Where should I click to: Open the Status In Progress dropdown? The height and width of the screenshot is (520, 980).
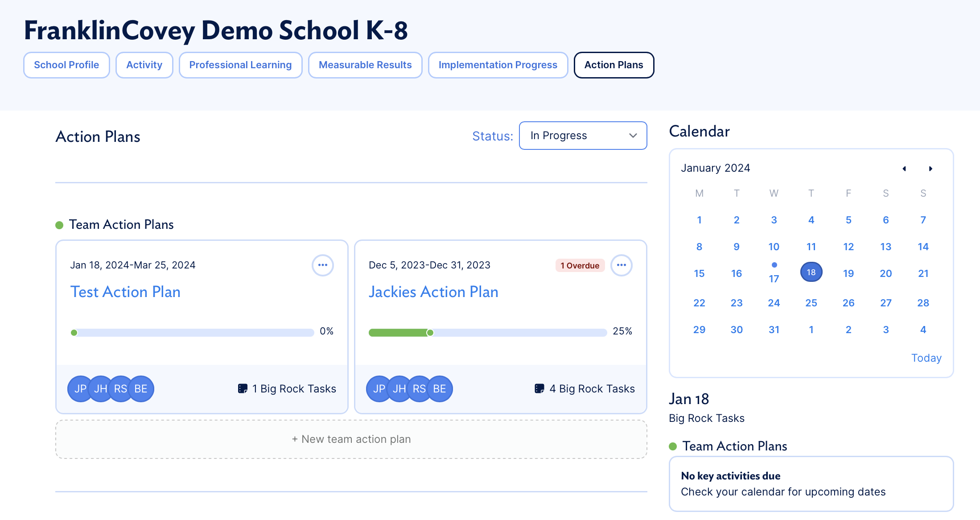[583, 136]
